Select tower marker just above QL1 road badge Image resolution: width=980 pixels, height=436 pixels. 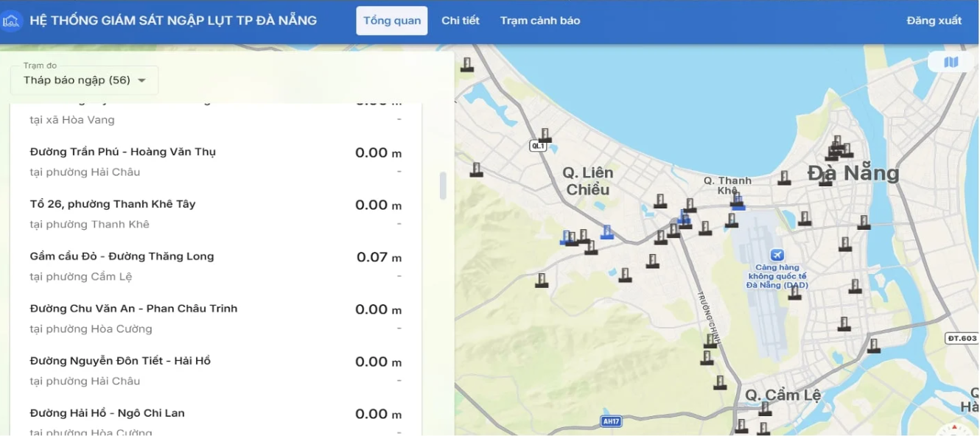coord(545,135)
